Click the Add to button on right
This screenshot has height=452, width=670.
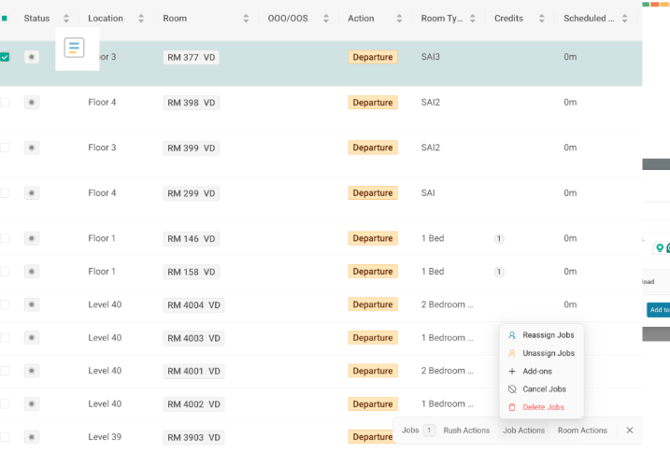click(x=658, y=310)
